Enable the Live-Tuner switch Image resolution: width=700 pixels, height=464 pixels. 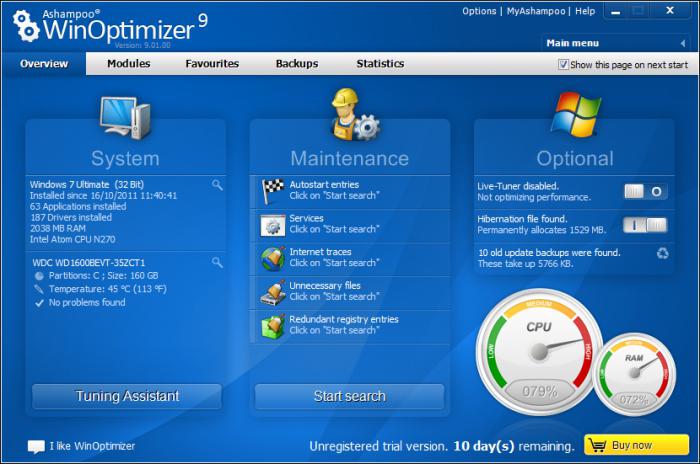(646, 192)
